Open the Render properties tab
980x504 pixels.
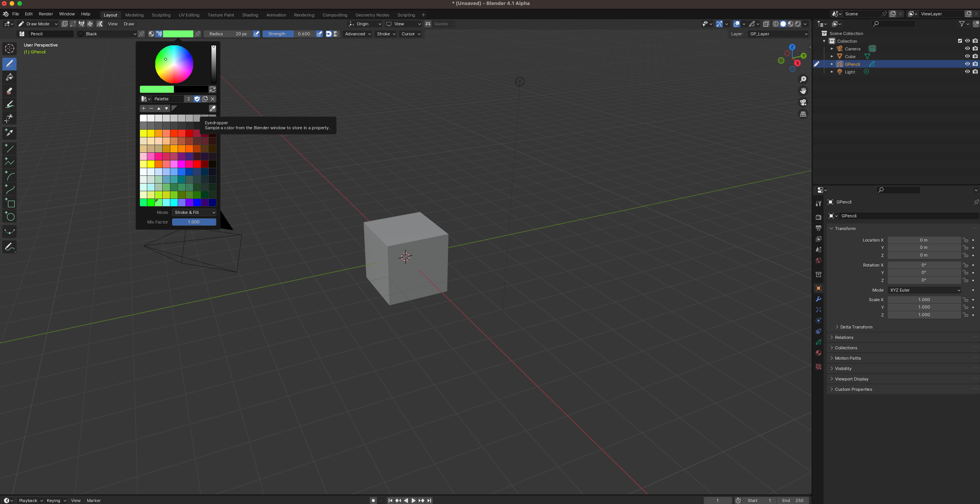pos(819,217)
